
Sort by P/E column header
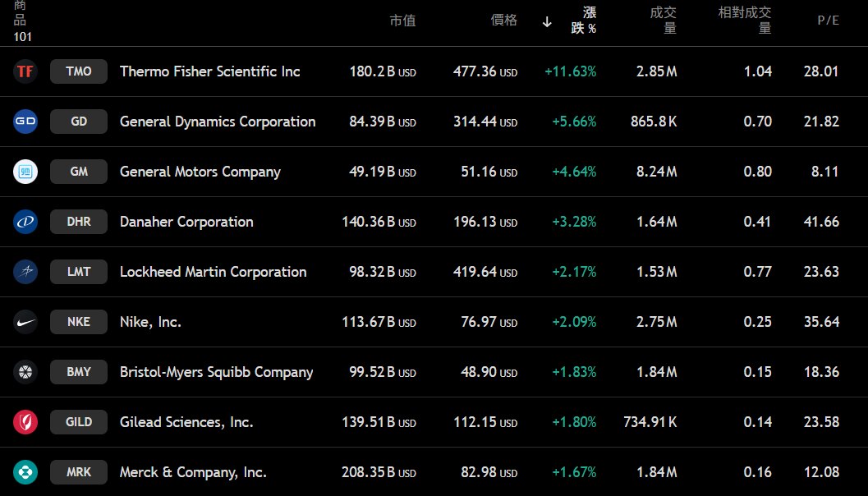828,21
